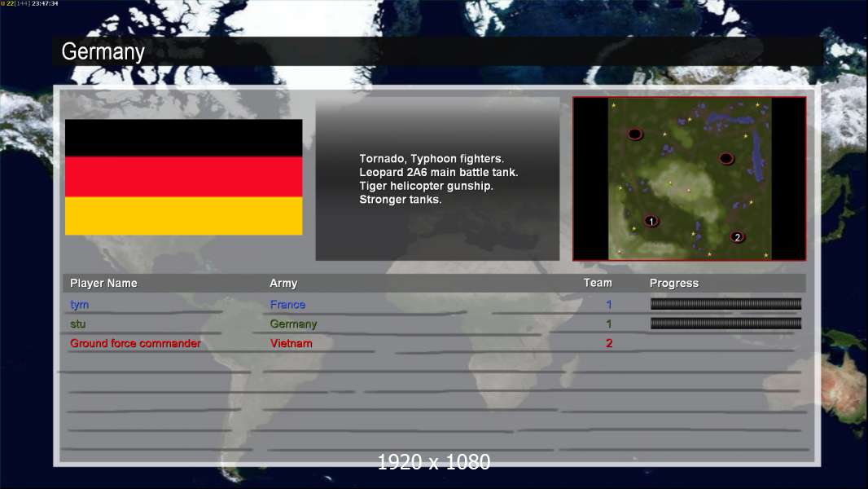Click team number for stu
This screenshot has width=868, height=489.
tap(609, 324)
